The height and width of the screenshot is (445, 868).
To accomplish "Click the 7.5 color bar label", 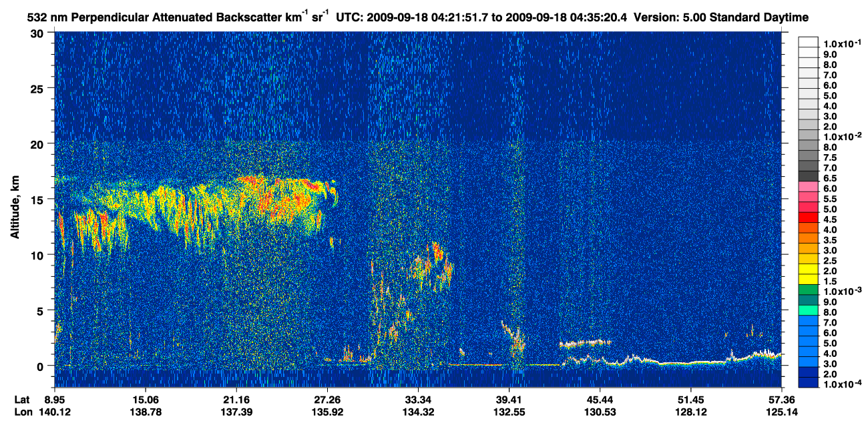I will pos(830,157).
